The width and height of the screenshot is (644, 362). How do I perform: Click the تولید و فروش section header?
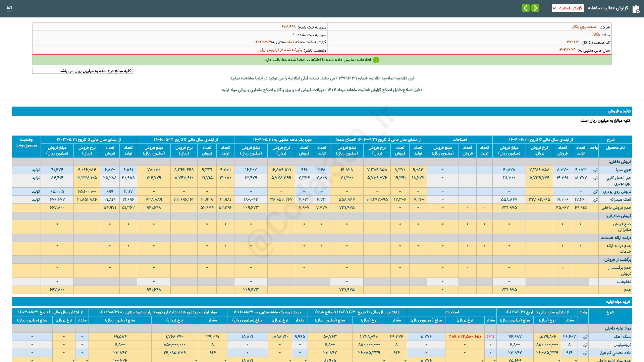(x=620, y=111)
